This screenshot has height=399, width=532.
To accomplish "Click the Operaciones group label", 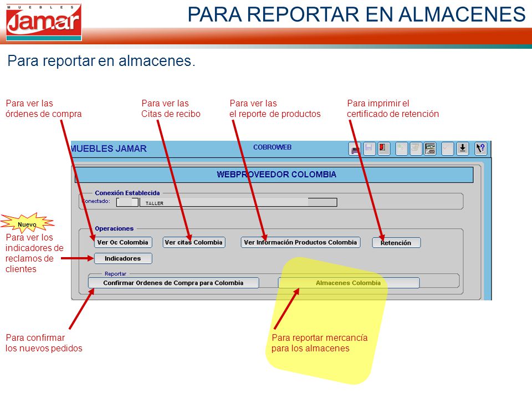I will (x=114, y=228).
